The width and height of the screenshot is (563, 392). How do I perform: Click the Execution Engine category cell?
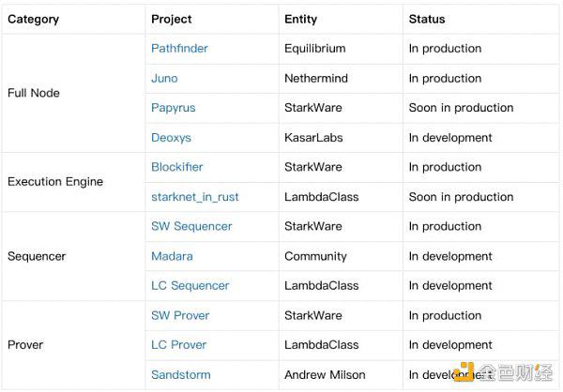click(x=73, y=182)
